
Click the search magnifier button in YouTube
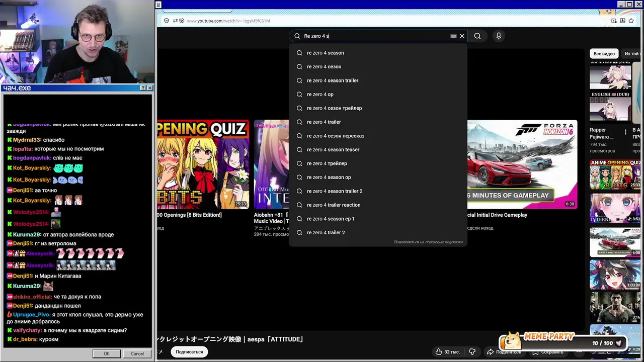[477, 36]
